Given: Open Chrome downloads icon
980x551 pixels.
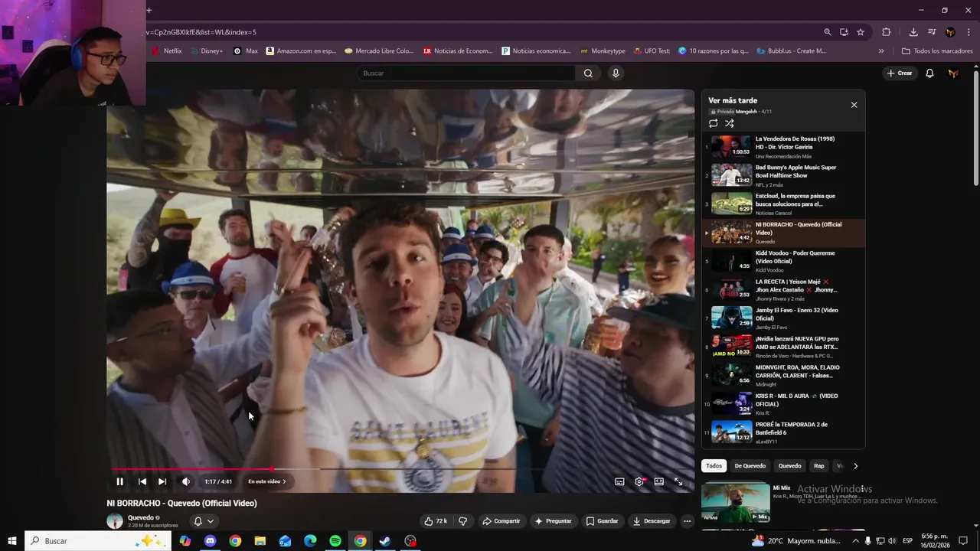Looking at the screenshot, I should [x=913, y=32].
